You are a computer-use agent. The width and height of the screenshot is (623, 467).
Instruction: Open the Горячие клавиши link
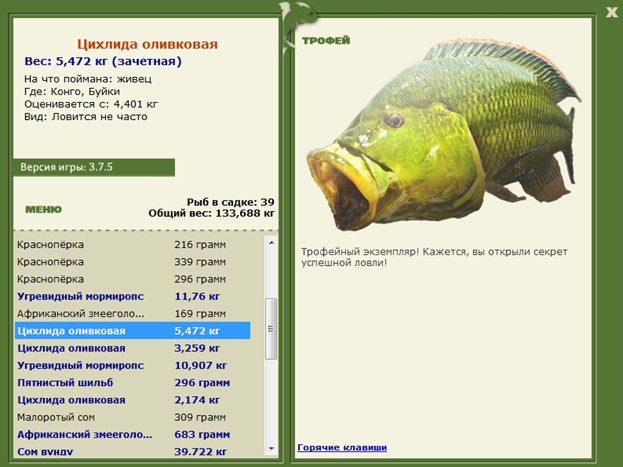click(x=342, y=448)
